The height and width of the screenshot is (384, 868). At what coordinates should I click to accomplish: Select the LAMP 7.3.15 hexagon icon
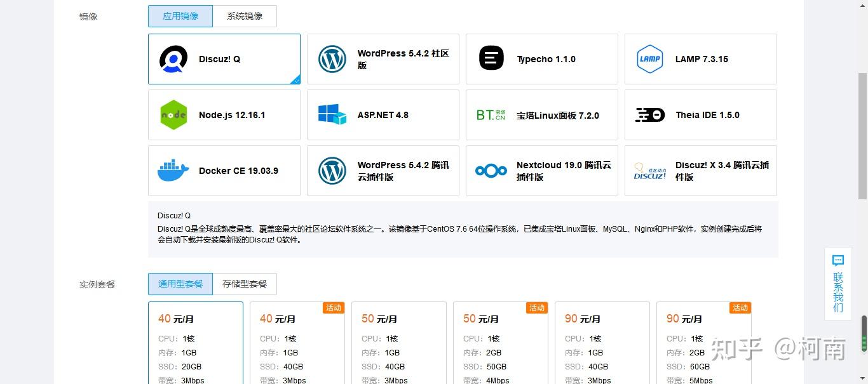[x=650, y=59]
